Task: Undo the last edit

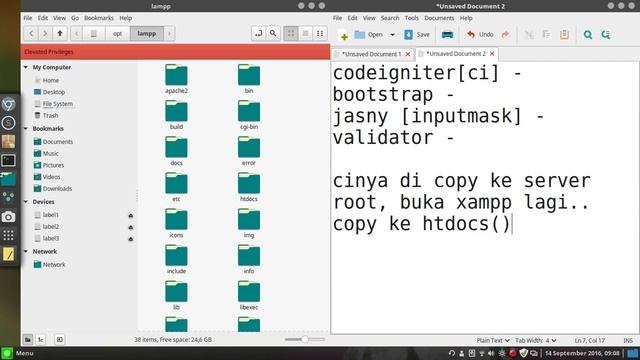Action: (x=480, y=35)
